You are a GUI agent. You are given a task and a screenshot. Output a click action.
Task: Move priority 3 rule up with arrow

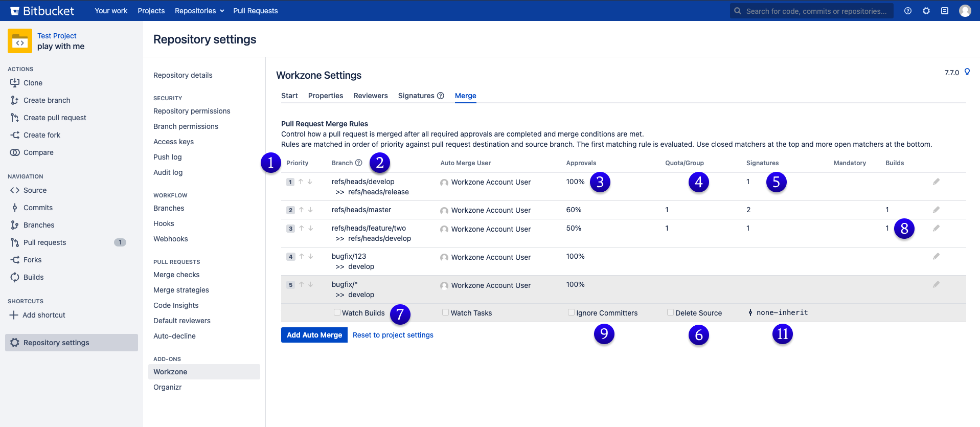pyautogui.click(x=302, y=228)
